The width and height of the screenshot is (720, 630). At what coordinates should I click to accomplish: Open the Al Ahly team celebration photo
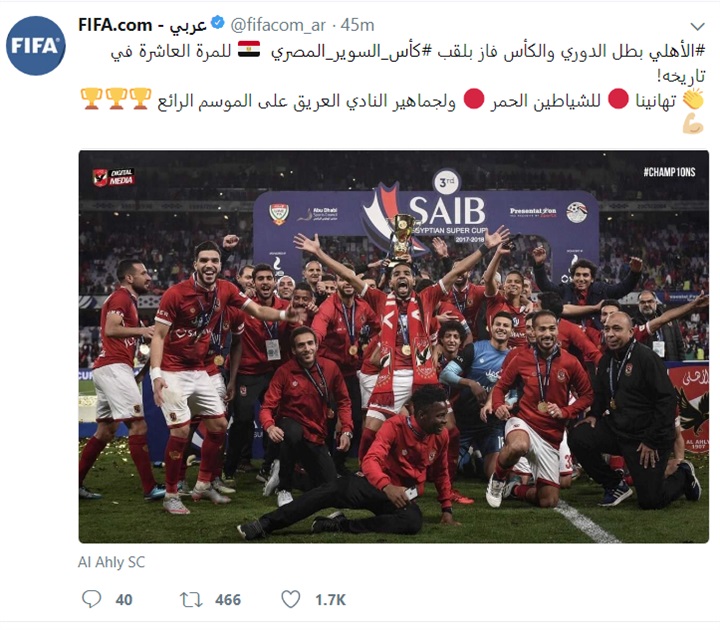[394, 347]
